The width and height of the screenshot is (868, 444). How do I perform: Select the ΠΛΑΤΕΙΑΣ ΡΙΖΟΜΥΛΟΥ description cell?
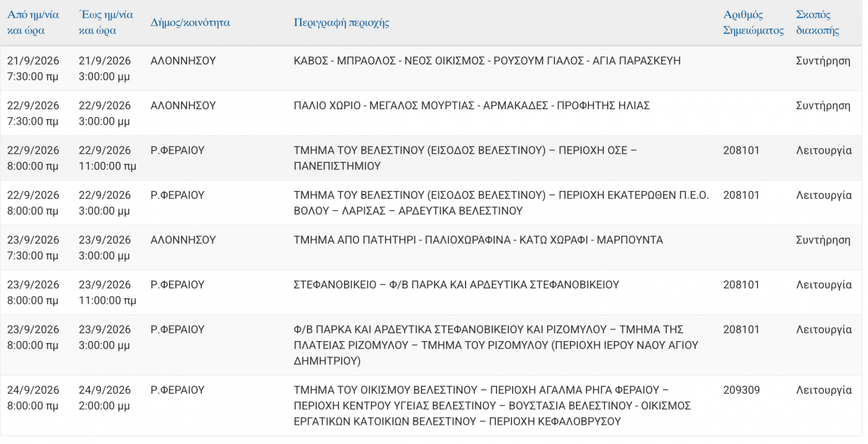pyautogui.click(x=496, y=345)
